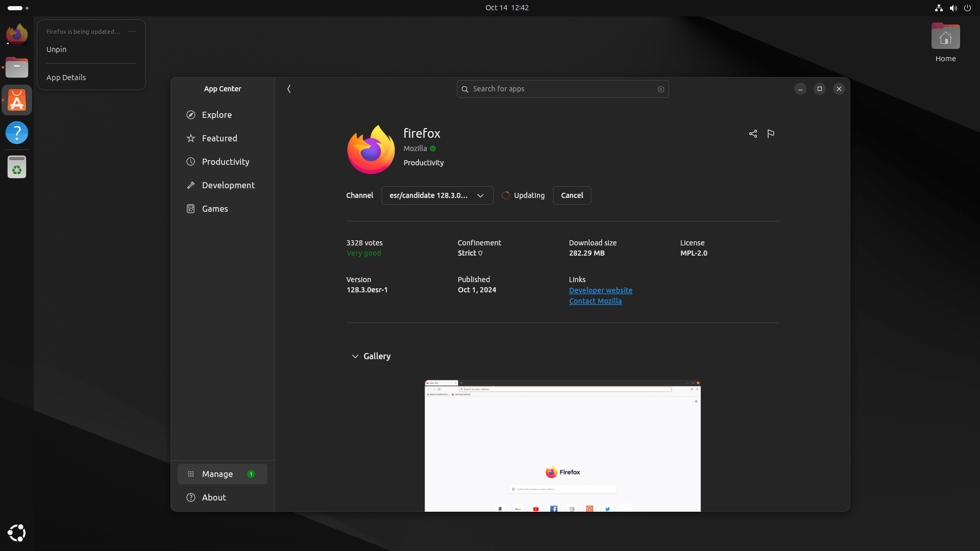Clear the app search field
The width and height of the screenshot is (980, 551).
(x=661, y=89)
